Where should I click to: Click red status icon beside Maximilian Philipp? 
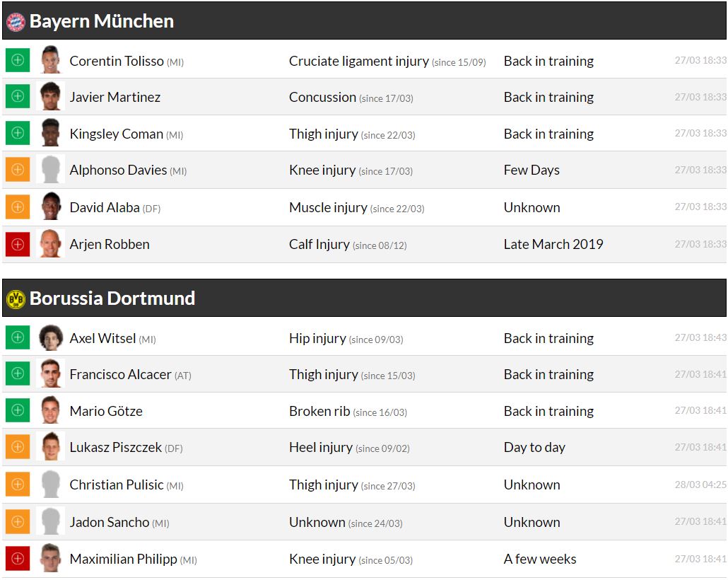click(18, 559)
